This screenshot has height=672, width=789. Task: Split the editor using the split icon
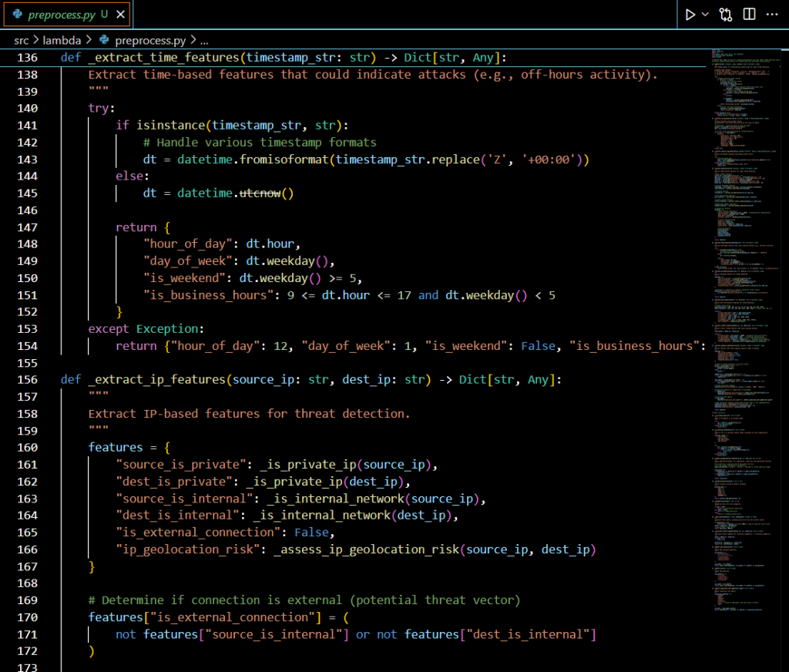749,15
